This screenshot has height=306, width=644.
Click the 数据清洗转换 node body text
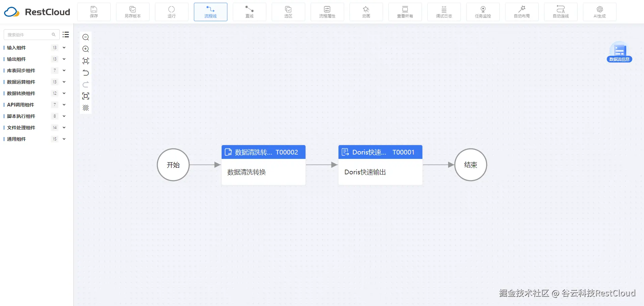click(x=247, y=172)
